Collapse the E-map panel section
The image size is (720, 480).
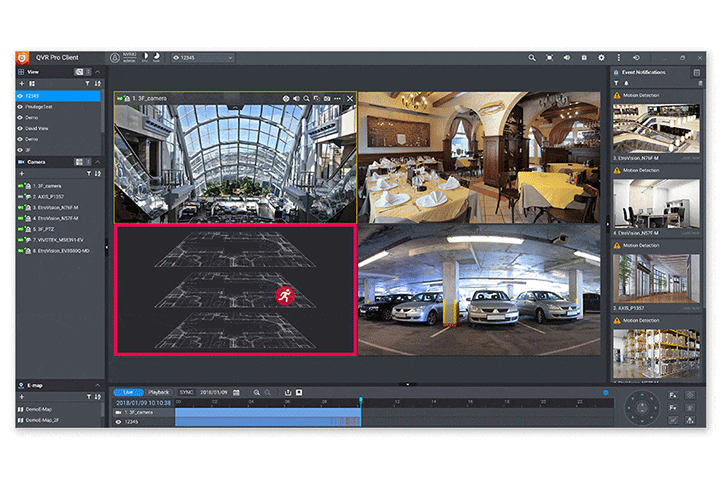coord(97,385)
